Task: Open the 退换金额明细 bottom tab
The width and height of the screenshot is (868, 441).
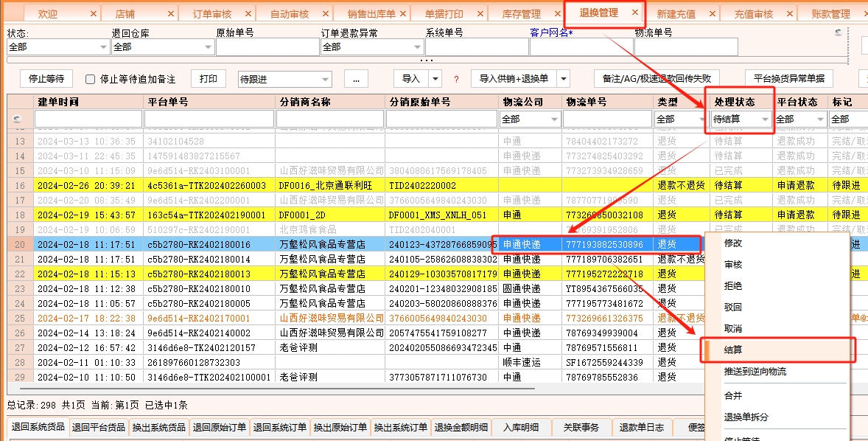Action: tap(461, 427)
